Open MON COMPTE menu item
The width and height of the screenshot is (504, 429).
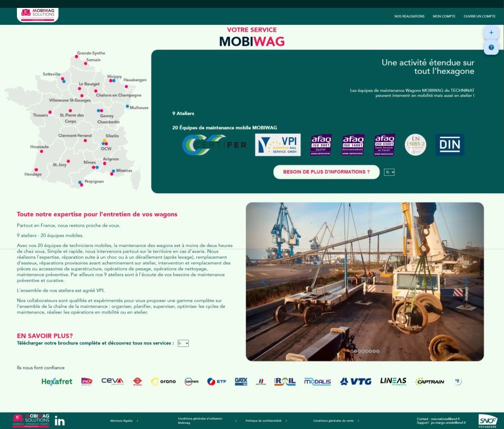point(444,16)
